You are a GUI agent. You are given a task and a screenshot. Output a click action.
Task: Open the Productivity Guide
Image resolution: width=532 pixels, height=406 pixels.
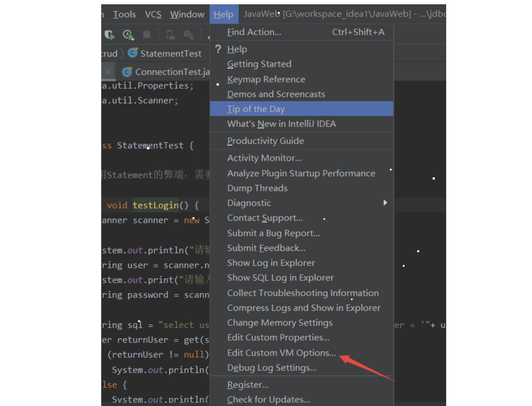click(x=302, y=141)
